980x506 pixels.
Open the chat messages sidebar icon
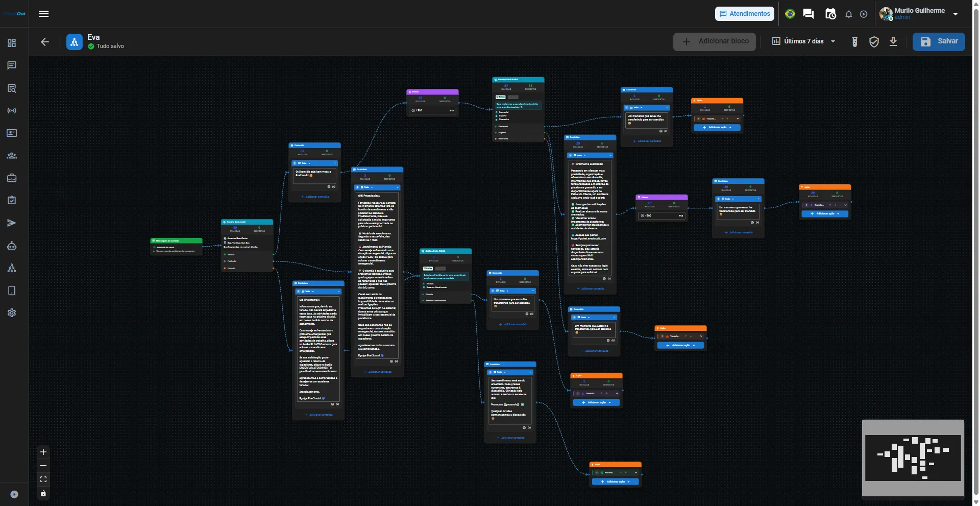(12, 65)
